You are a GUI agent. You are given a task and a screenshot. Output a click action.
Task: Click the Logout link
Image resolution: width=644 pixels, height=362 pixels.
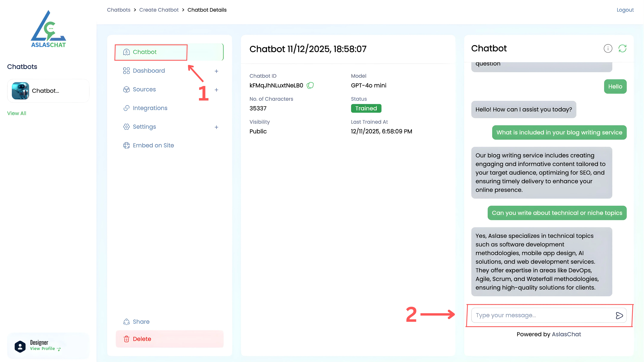[x=625, y=10]
